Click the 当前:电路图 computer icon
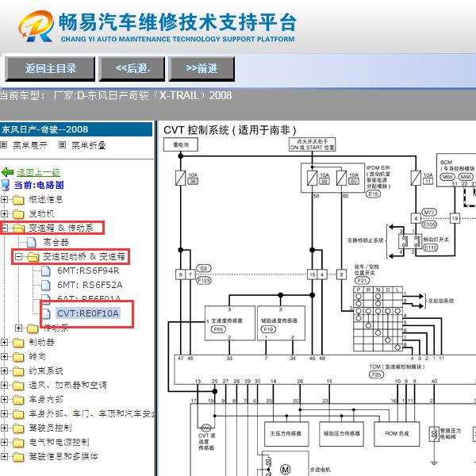The height and width of the screenshot is (476, 476). click(6, 185)
